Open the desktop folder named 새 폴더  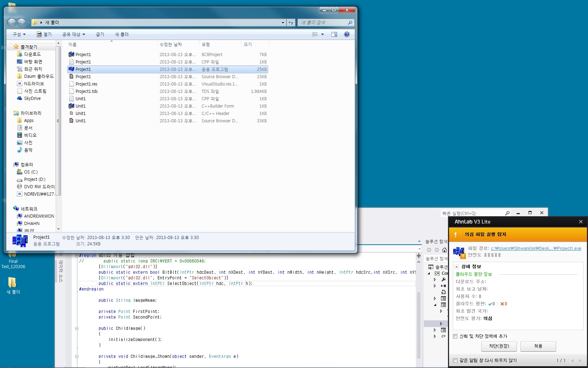[12, 282]
